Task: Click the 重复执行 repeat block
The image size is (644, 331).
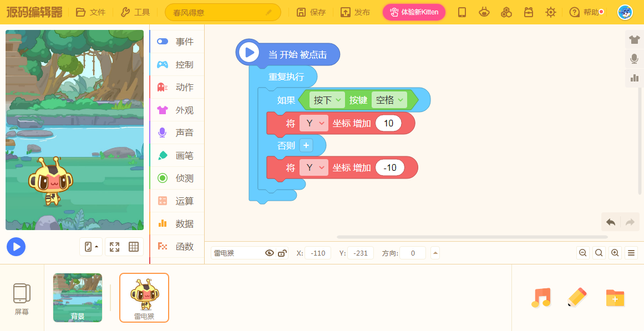Action: tap(286, 77)
